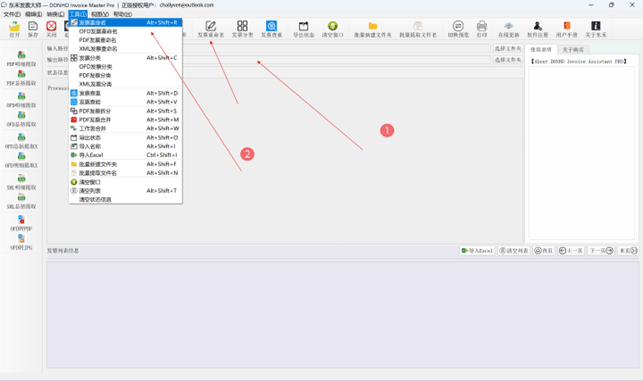Choose 发票重命名 in the Tools menu
The image size is (643, 381).
(125, 23)
